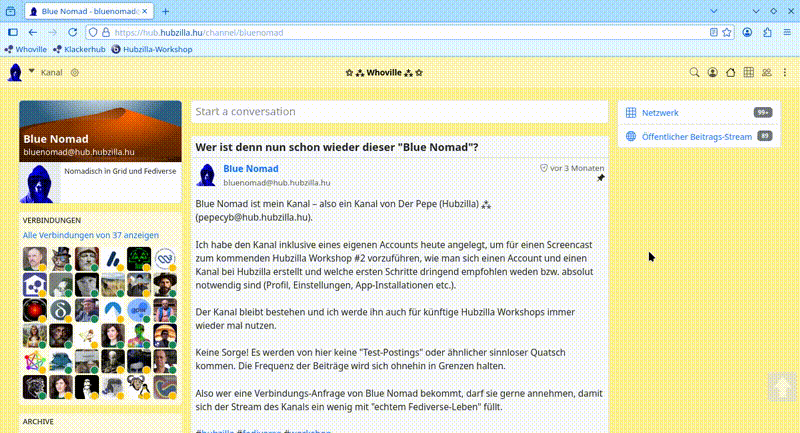Select the Netzwerk menu item
This screenshot has width=800, height=433.
coord(660,113)
